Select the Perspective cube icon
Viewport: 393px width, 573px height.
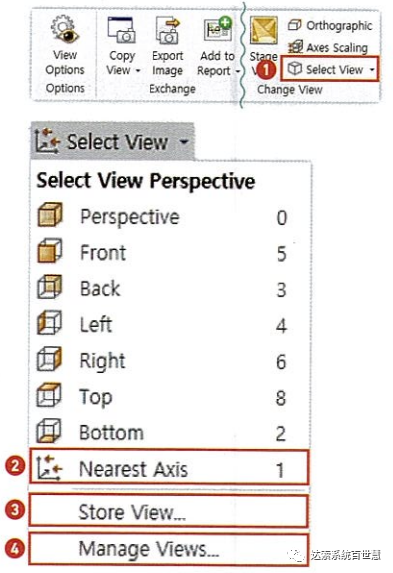coord(50,216)
